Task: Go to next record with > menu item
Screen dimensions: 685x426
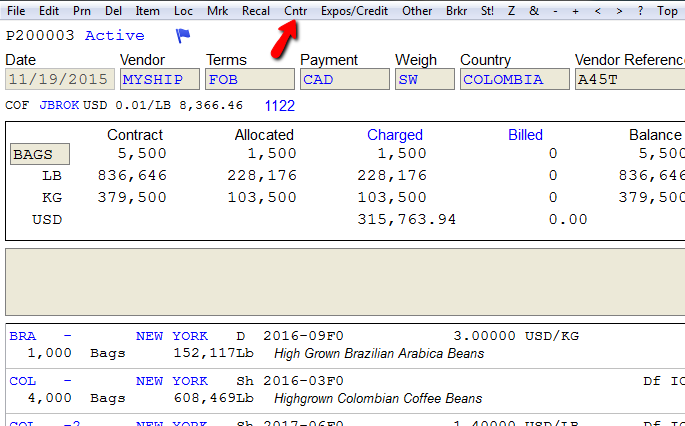Action: coord(619,10)
